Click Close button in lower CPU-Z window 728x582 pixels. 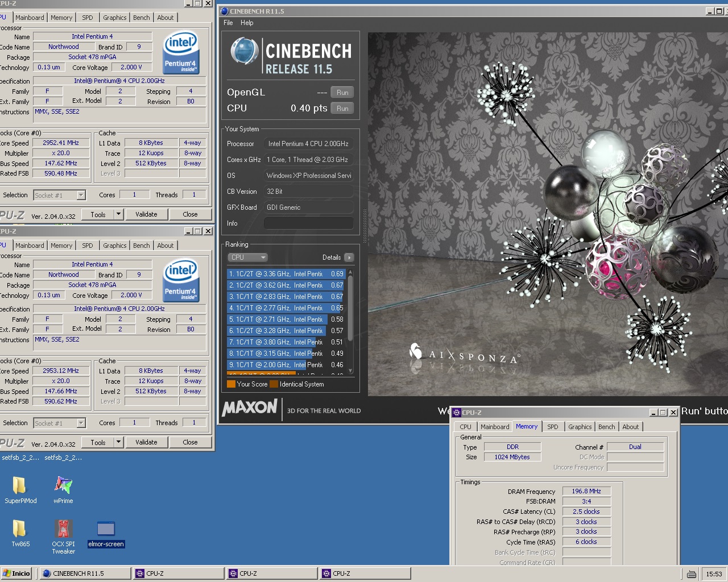click(190, 442)
